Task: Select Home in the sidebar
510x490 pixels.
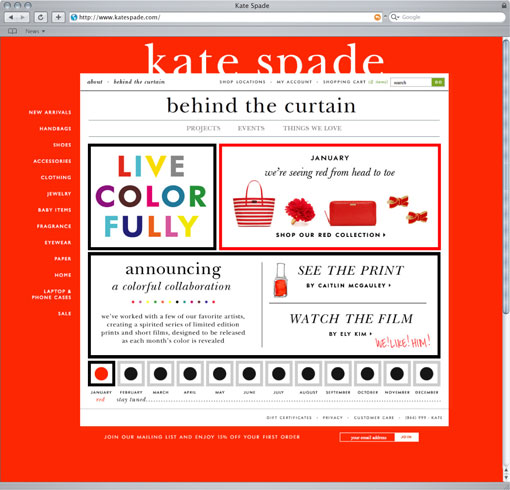Action: pyautogui.click(x=63, y=275)
